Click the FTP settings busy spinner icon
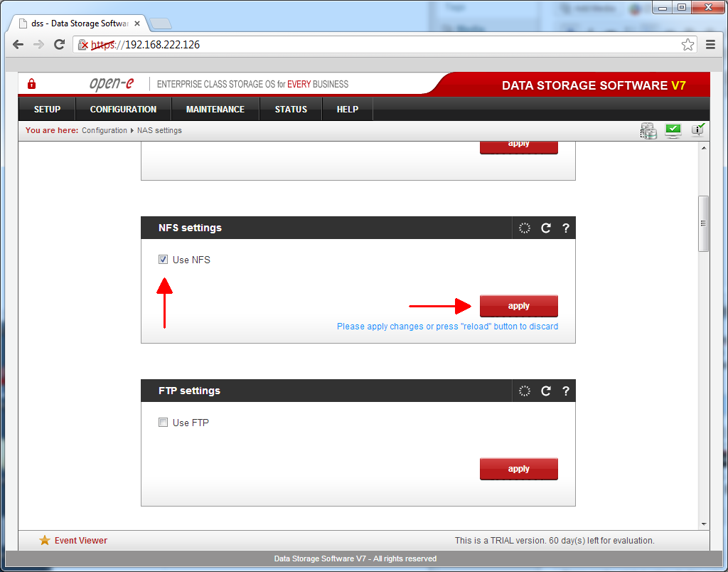728x572 pixels. click(524, 391)
